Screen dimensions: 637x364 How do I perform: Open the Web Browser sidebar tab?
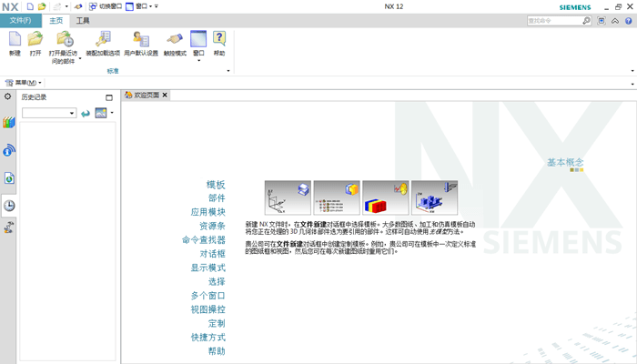coord(9,178)
